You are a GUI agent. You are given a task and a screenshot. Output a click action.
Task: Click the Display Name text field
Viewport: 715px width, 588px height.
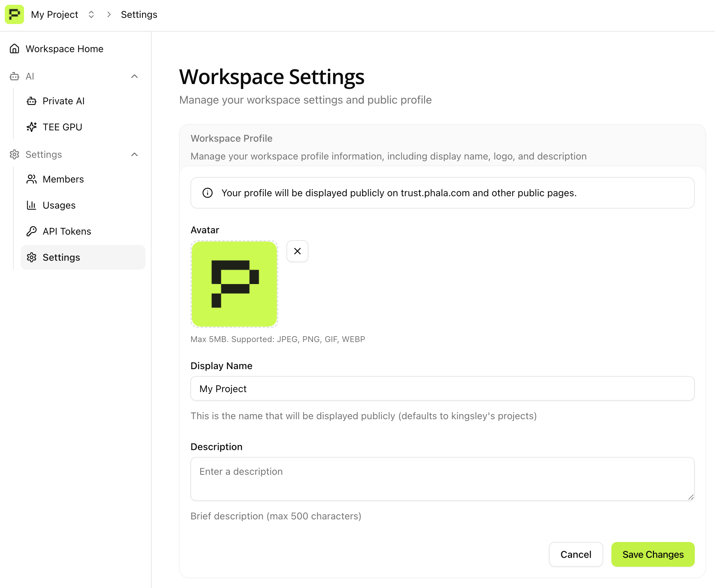pos(442,388)
